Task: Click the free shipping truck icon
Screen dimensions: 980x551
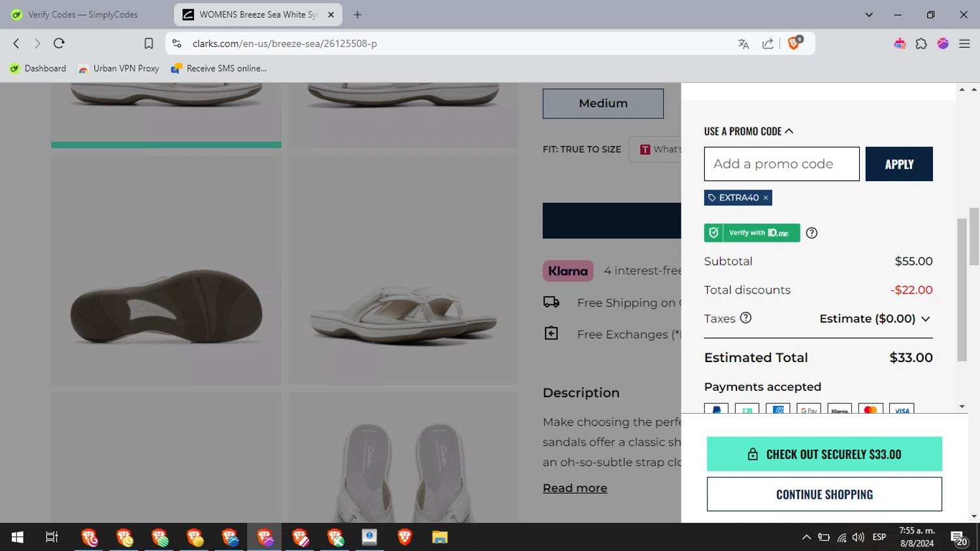Action: tap(551, 302)
